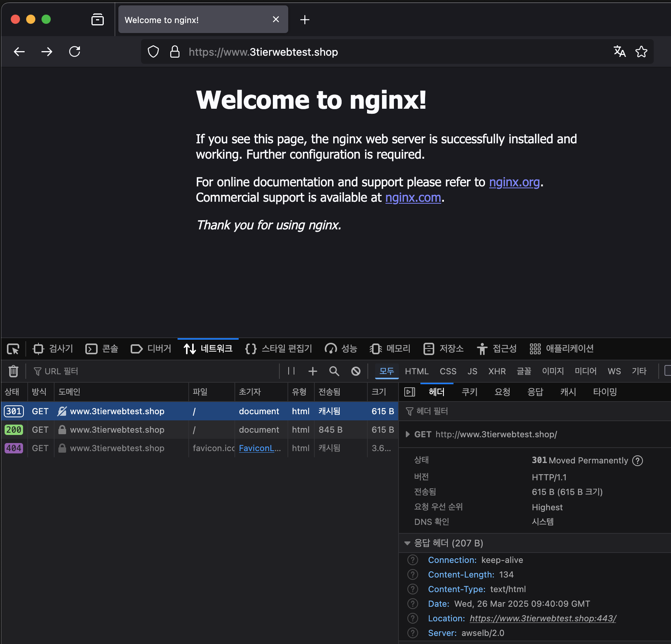The image size is (671, 644).
Task: Switch to Request (요청) details tab
Action: pyautogui.click(x=502, y=392)
